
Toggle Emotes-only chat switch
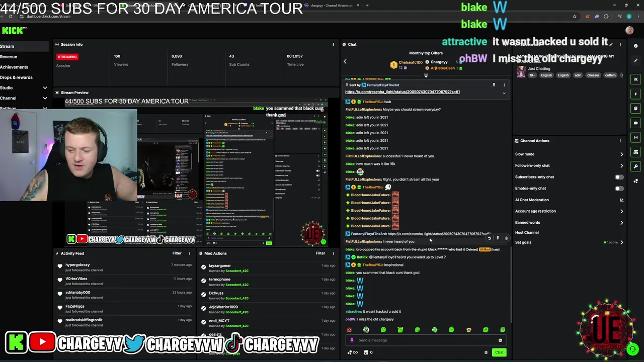point(619,189)
